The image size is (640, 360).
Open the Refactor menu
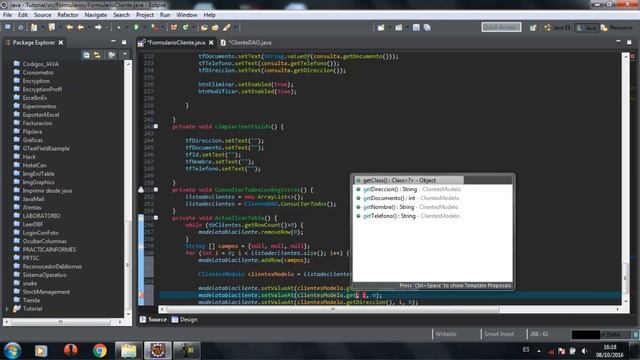tap(68, 15)
